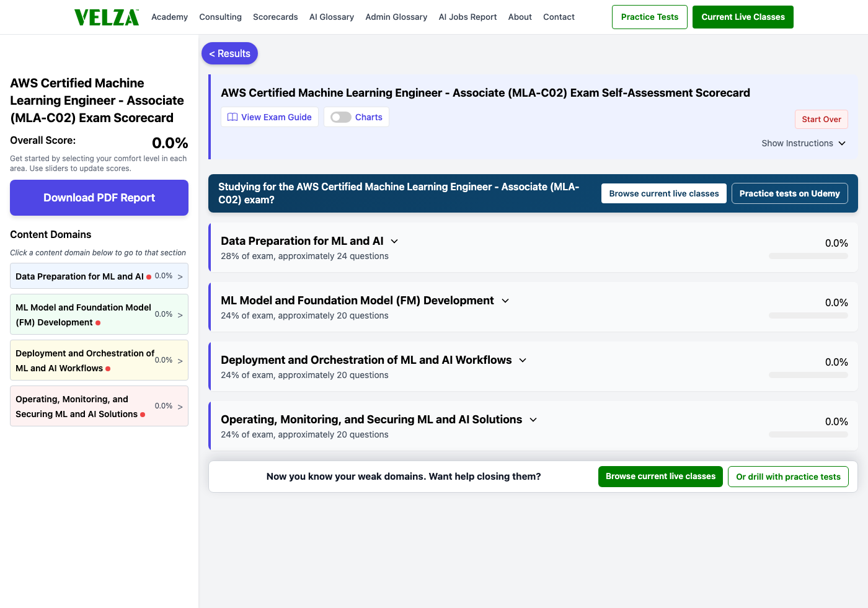Click Start Over button

[821, 119]
